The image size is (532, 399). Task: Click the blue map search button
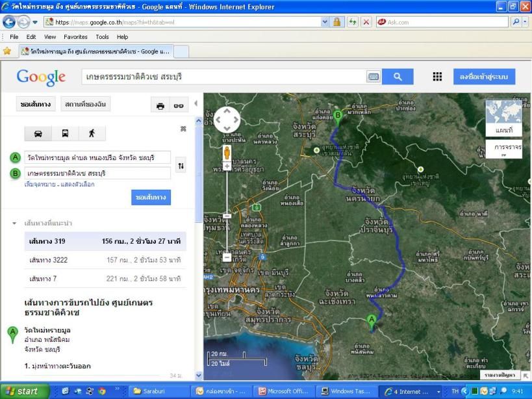(x=398, y=77)
